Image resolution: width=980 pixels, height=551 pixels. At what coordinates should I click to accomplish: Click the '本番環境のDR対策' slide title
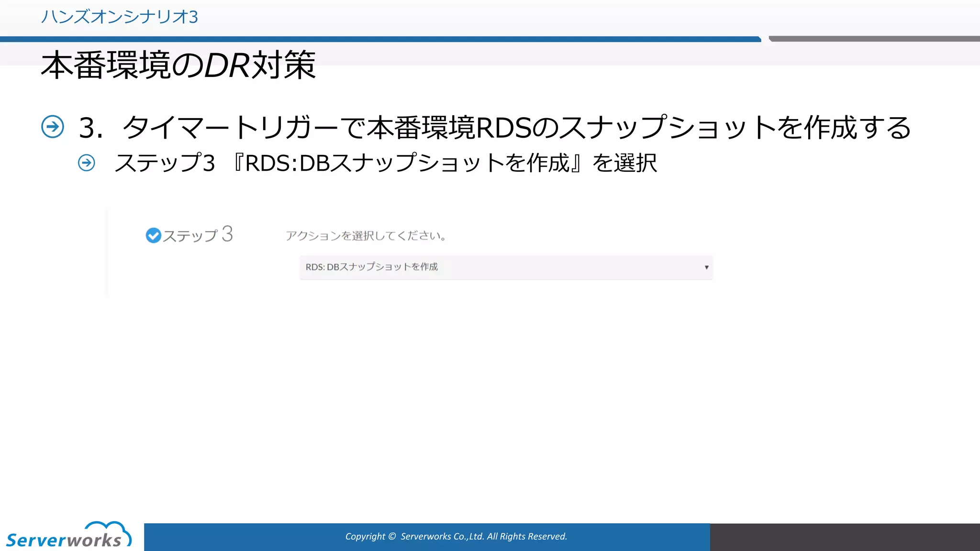(178, 65)
